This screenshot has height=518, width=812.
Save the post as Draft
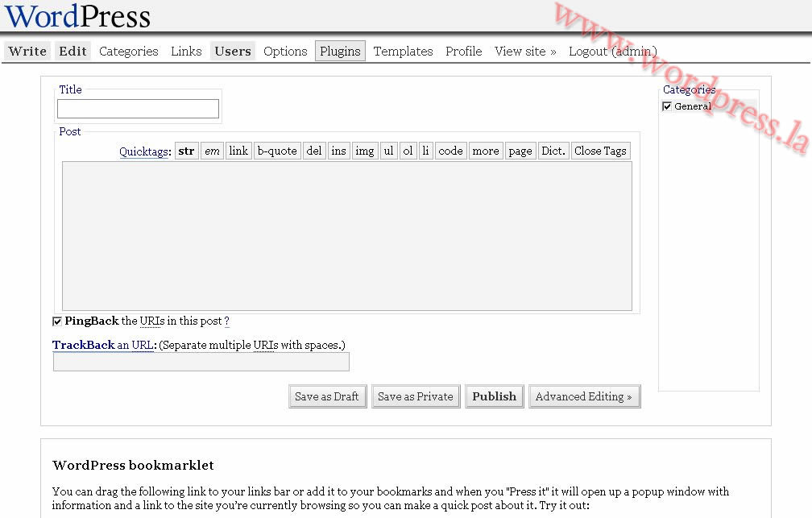point(327,396)
